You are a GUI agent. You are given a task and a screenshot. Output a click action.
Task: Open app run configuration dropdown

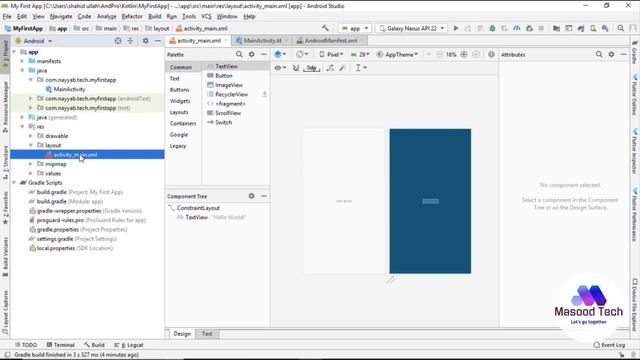(x=355, y=28)
